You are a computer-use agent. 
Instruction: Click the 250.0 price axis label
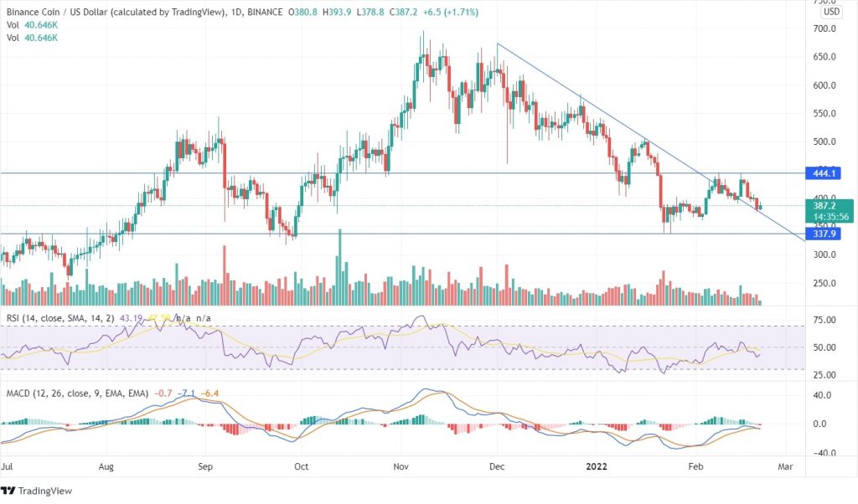tap(824, 283)
